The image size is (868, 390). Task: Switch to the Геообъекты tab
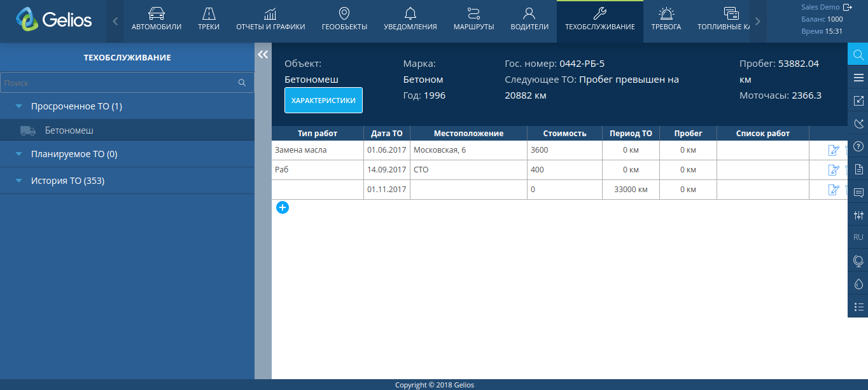pos(344,20)
